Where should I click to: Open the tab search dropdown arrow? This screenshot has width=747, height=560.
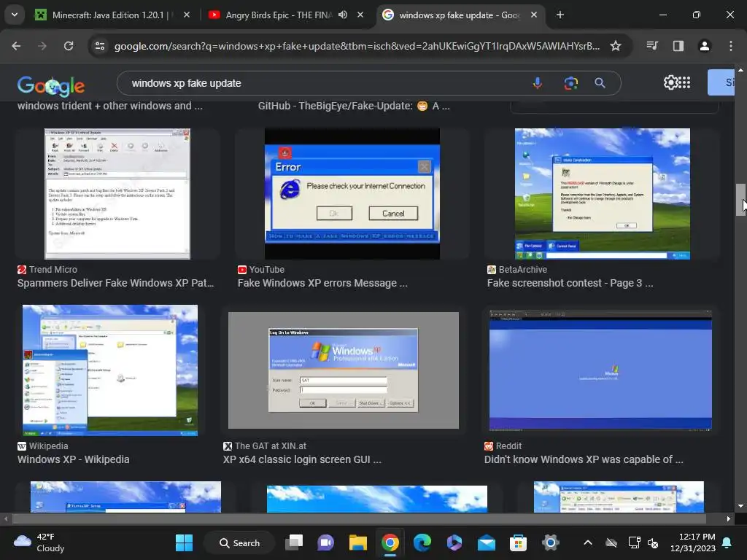pos(15,15)
